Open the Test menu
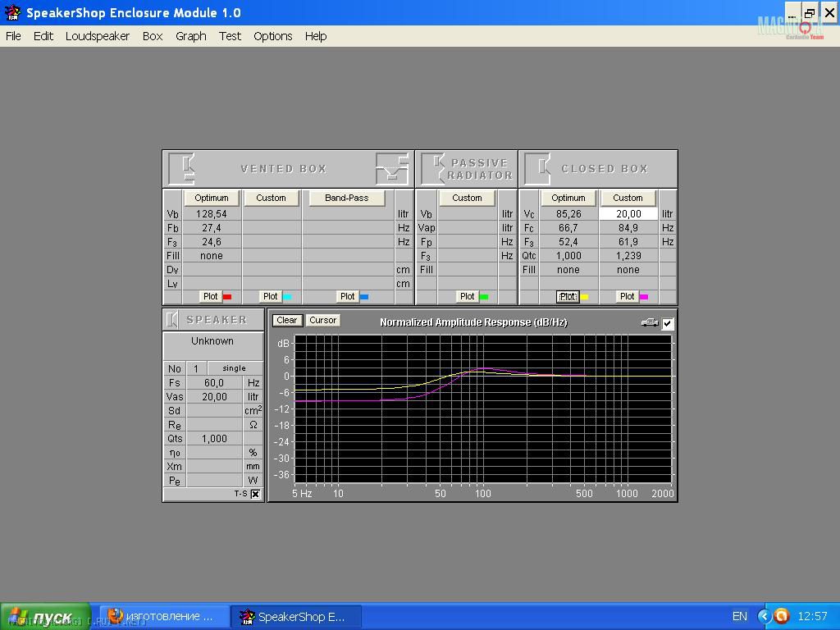840x630 pixels. (x=230, y=36)
